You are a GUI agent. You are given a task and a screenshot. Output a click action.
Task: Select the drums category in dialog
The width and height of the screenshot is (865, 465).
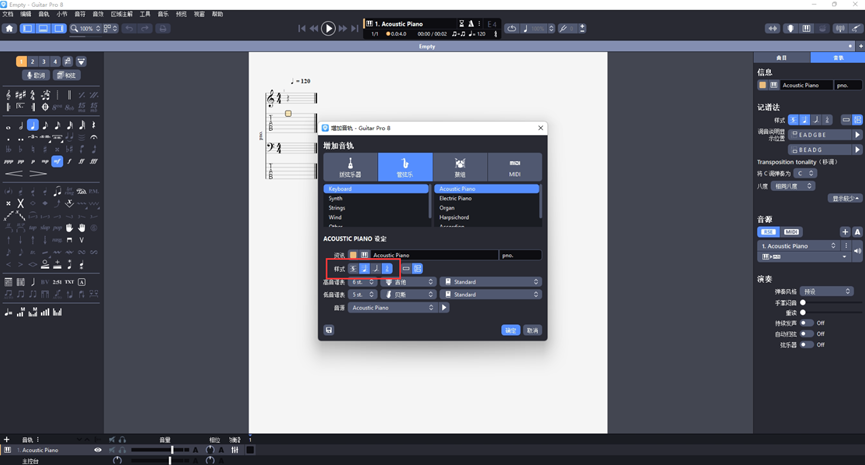click(x=460, y=166)
